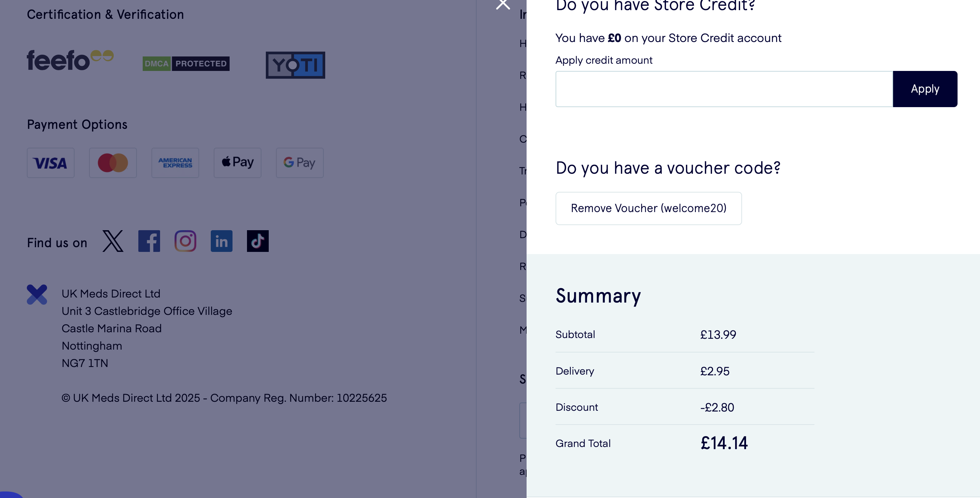Click the Visa payment icon
The height and width of the screenshot is (498, 980).
(51, 163)
